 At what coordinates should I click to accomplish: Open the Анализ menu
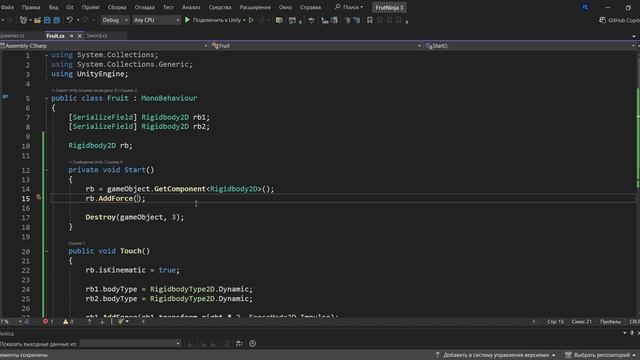point(191,7)
